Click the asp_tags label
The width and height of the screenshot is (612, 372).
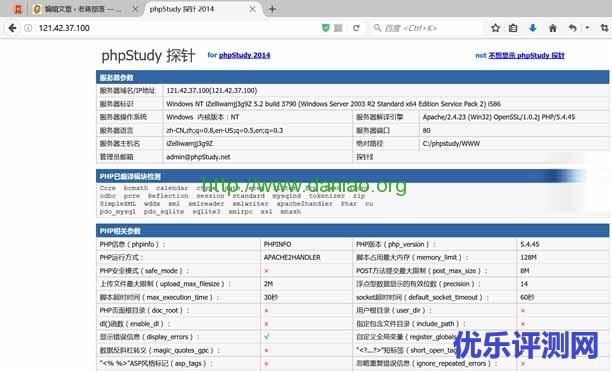click(156, 364)
